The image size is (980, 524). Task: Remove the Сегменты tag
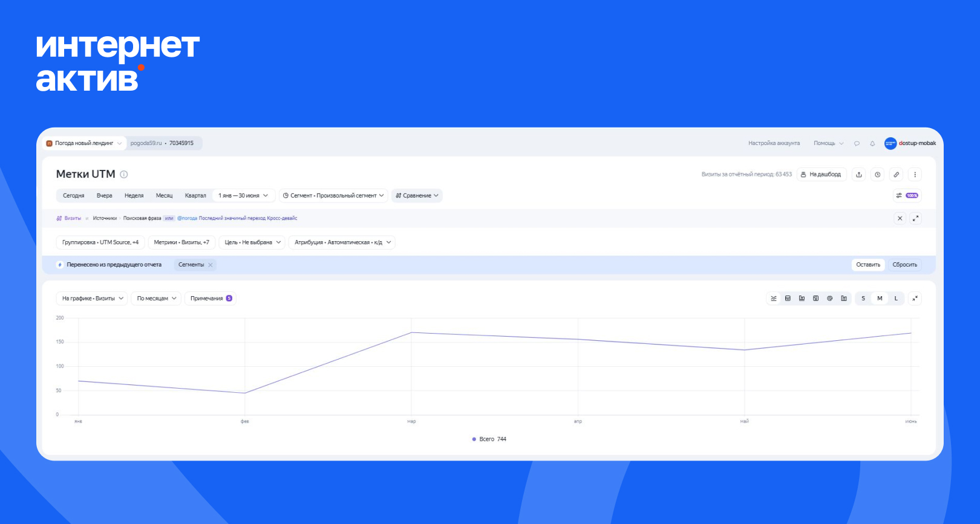[x=211, y=265]
